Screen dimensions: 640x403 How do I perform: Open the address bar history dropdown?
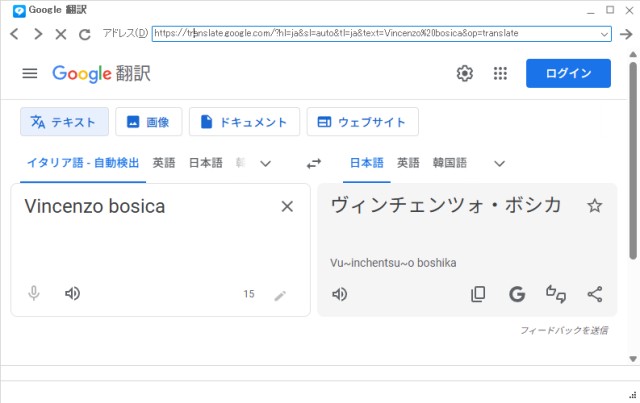click(x=604, y=34)
